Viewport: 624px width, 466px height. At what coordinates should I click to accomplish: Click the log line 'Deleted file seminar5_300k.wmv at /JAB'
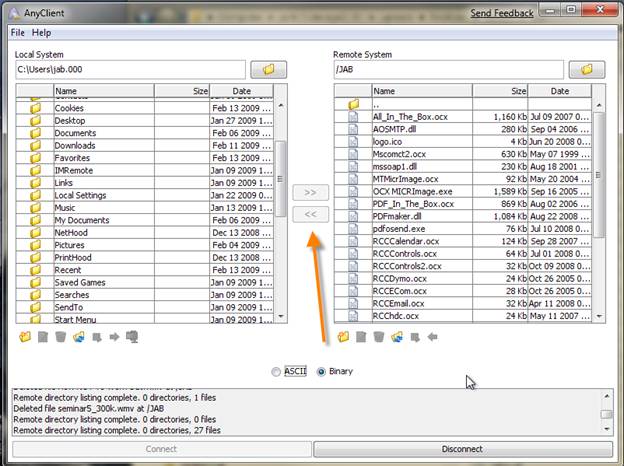coord(89,409)
